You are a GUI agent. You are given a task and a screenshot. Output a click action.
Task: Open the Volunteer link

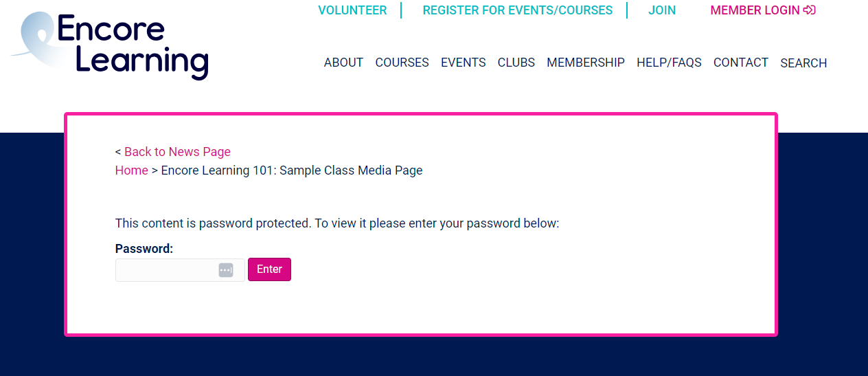tap(352, 10)
